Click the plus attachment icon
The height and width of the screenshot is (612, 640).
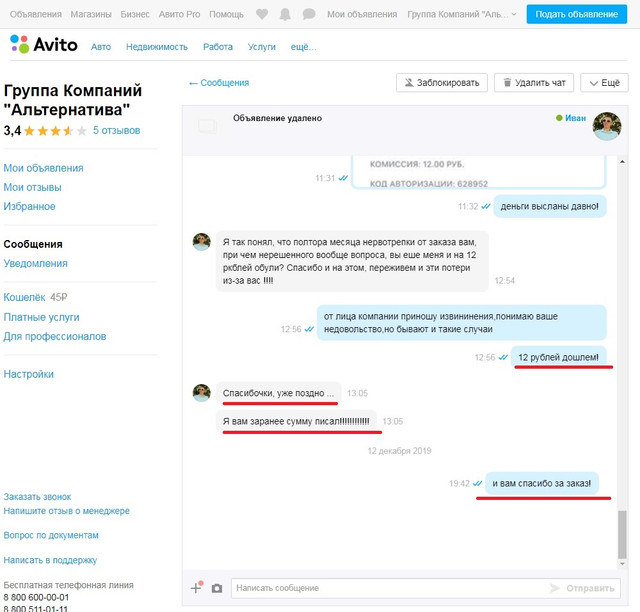[196, 588]
